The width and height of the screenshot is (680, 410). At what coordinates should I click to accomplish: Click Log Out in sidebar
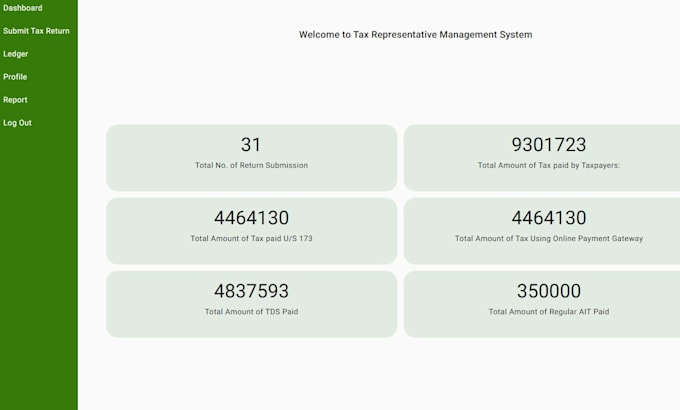pyautogui.click(x=17, y=123)
